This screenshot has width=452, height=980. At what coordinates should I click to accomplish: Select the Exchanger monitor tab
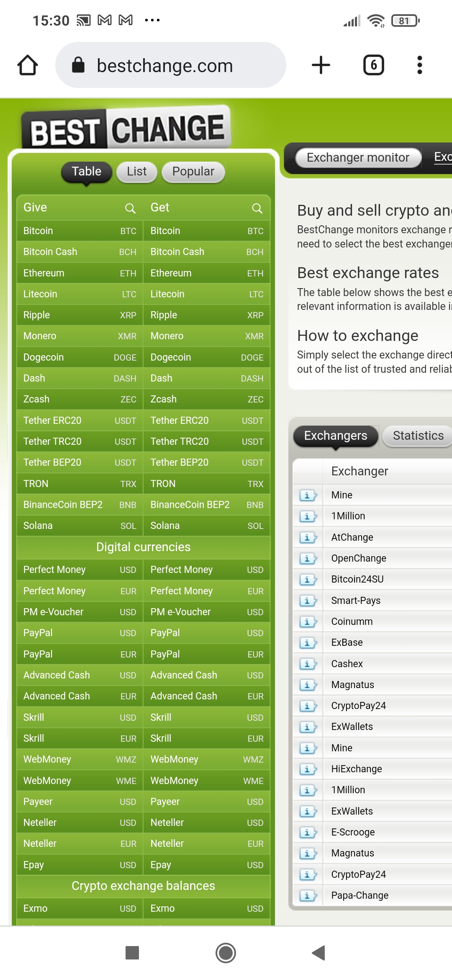pos(358,157)
